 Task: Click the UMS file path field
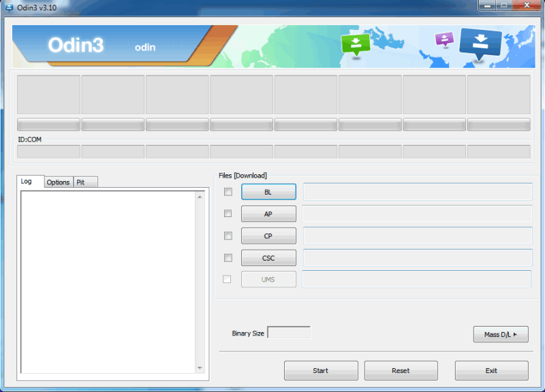point(417,279)
